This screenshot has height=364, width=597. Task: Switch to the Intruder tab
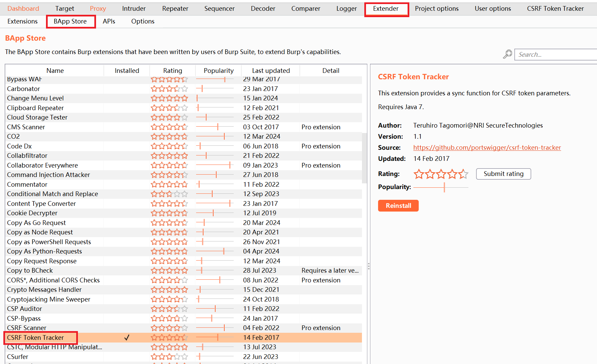coord(134,8)
